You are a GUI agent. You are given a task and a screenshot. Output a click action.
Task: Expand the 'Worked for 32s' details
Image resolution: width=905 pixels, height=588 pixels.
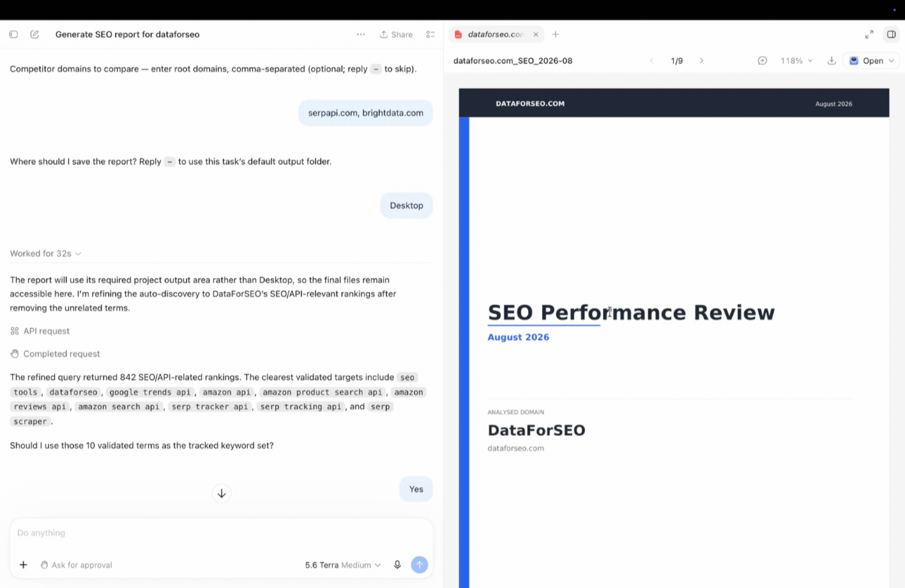(45, 253)
